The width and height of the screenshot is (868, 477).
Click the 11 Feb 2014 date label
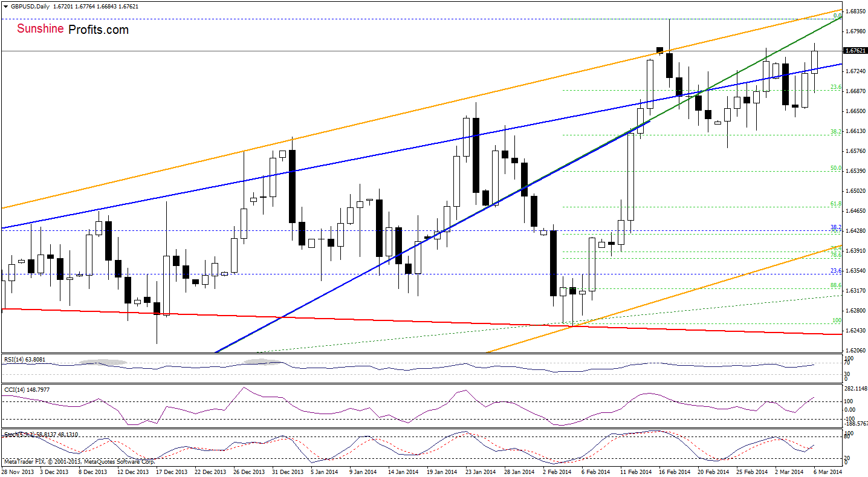[x=637, y=472]
